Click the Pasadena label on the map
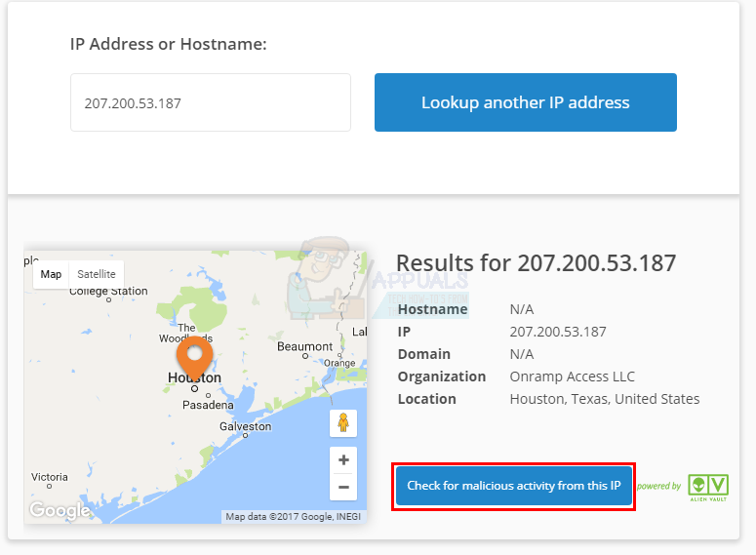The width and height of the screenshot is (756, 555). coord(208,405)
